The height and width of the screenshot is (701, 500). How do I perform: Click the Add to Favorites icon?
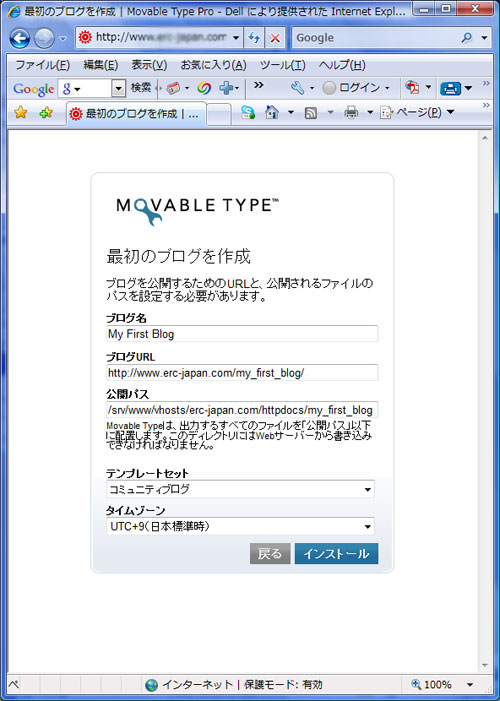(x=46, y=113)
